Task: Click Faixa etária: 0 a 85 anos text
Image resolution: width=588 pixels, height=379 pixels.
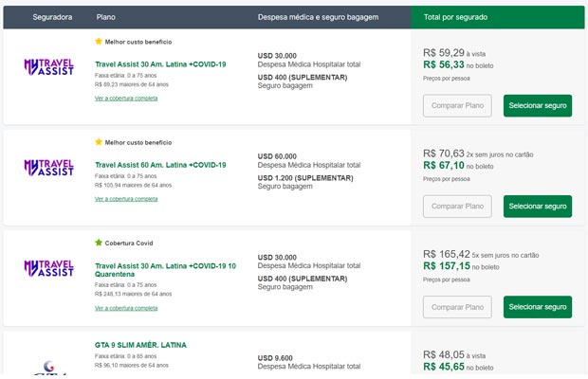Action: coord(125,356)
